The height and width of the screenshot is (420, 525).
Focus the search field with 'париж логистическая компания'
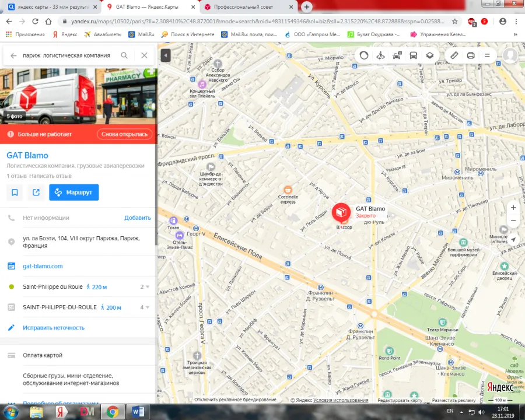point(66,55)
